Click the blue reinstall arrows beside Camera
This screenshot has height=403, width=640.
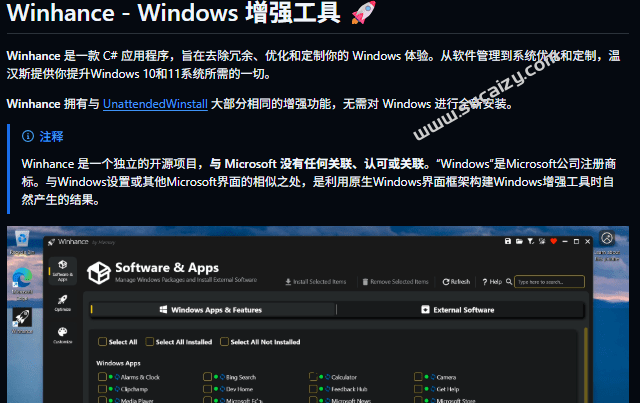[433, 377]
